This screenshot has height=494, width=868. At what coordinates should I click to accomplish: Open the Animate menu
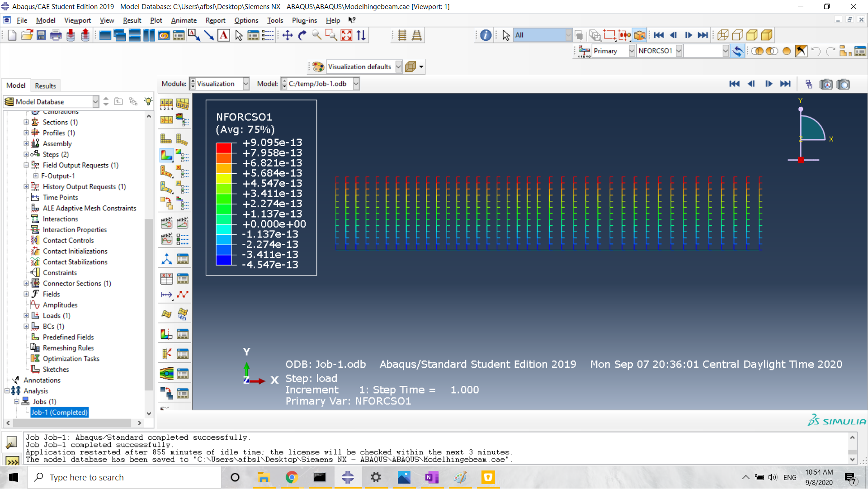[x=184, y=20]
